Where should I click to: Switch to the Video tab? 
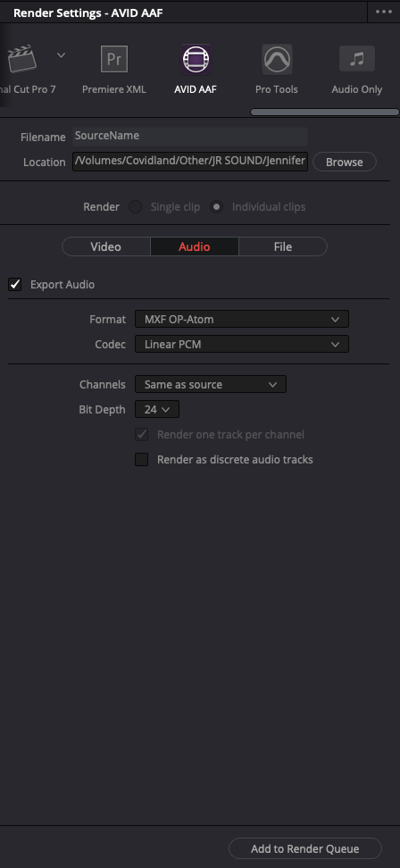[x=105, y=246]
